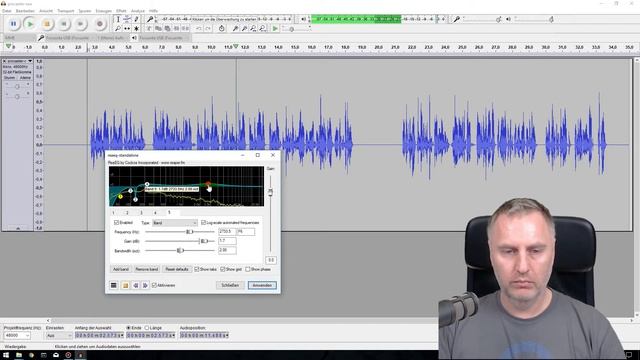Select the Zoom magnifier tool

click(118, 29)
